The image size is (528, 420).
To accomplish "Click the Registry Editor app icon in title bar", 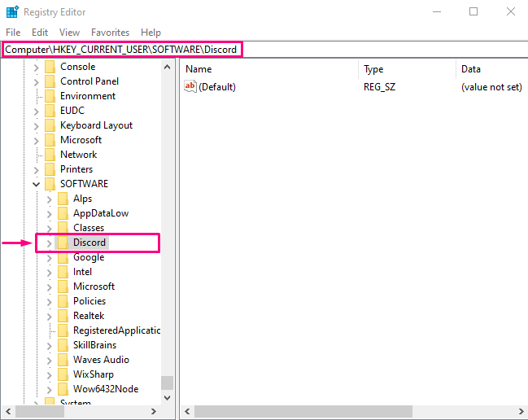I will [12, 11].
